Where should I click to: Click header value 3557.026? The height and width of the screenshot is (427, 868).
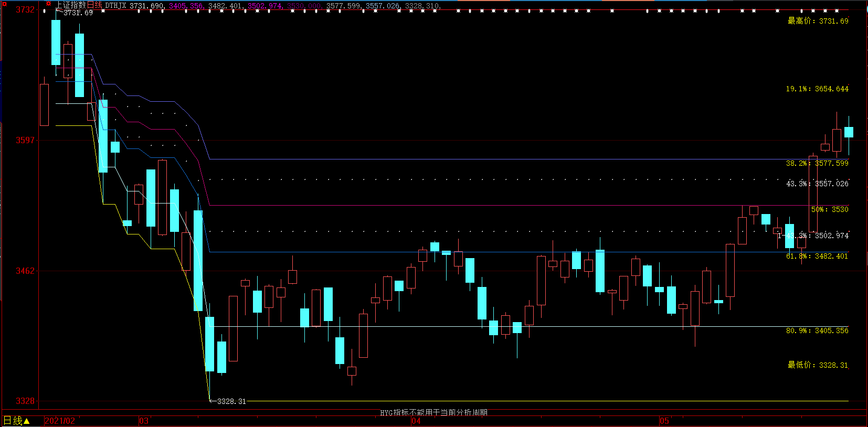pos(383,6)
